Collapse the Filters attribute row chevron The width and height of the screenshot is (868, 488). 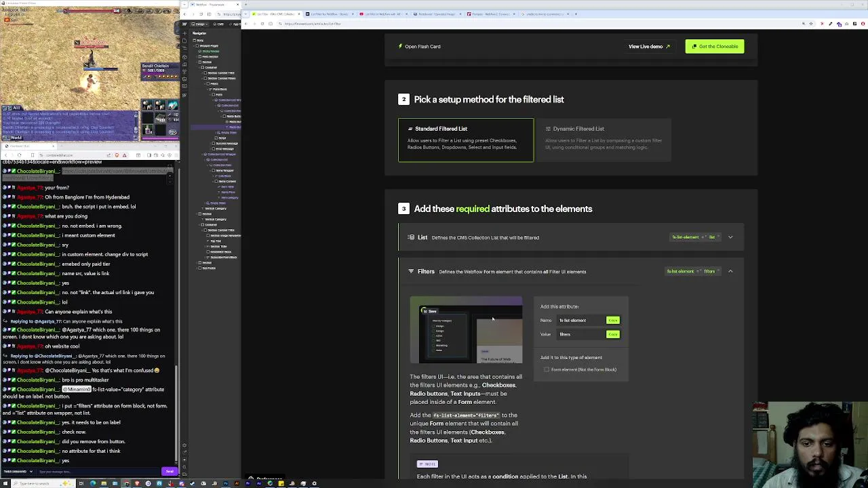point(730,271)
